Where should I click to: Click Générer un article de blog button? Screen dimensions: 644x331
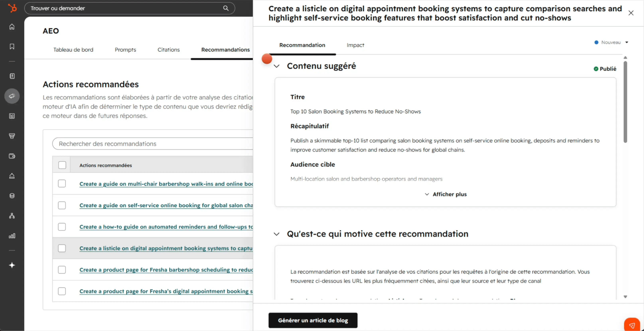coord(313,320)
